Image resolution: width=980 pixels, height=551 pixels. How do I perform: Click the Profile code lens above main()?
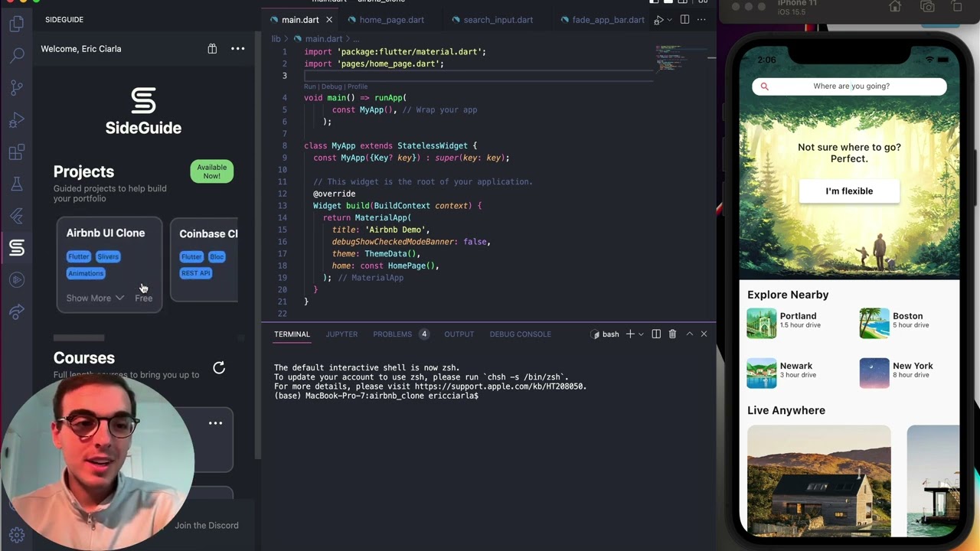coord(358,86)
